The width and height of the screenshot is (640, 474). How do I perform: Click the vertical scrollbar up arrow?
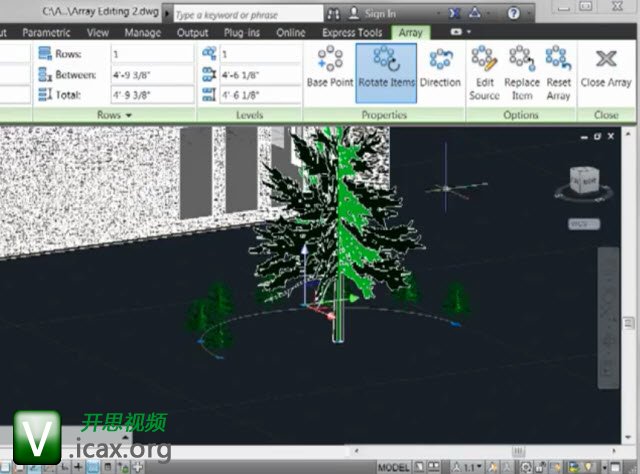point(628,134)
